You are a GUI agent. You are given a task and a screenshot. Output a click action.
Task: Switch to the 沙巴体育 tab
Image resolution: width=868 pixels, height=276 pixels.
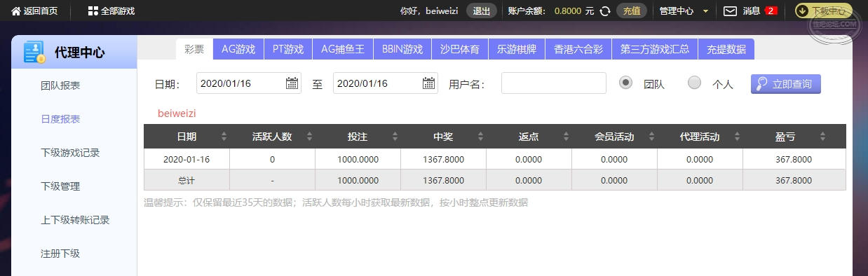(460, 49)
